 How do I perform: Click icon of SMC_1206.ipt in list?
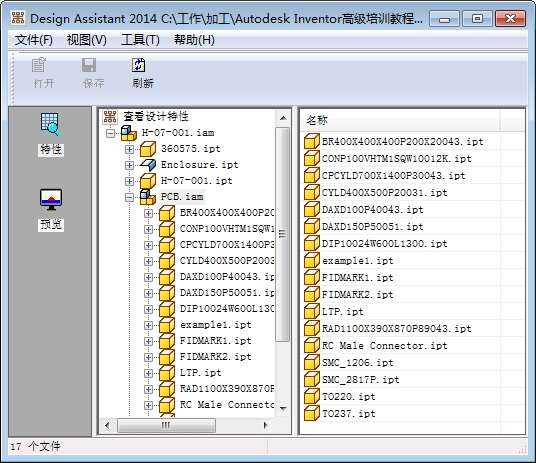pos(311,362)
